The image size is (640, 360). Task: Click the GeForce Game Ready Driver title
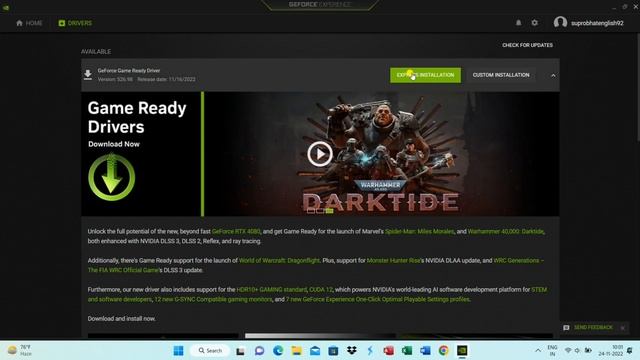129,71
